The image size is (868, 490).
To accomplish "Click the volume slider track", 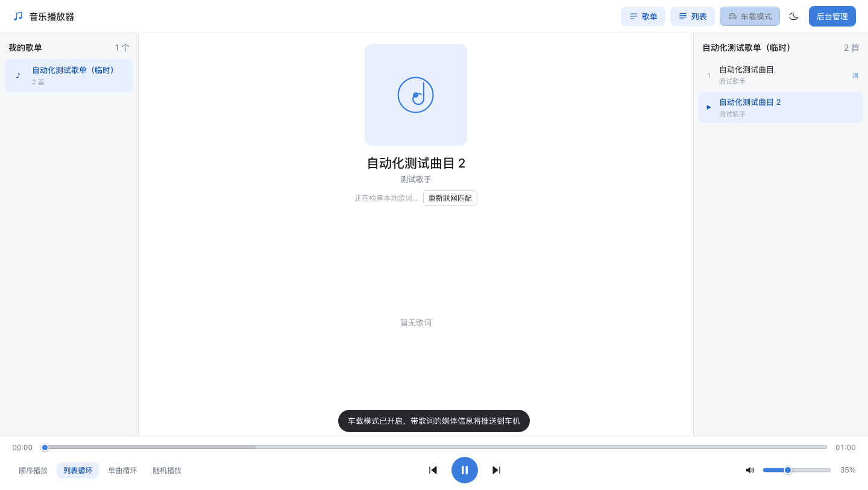I will tap(797, 470).
